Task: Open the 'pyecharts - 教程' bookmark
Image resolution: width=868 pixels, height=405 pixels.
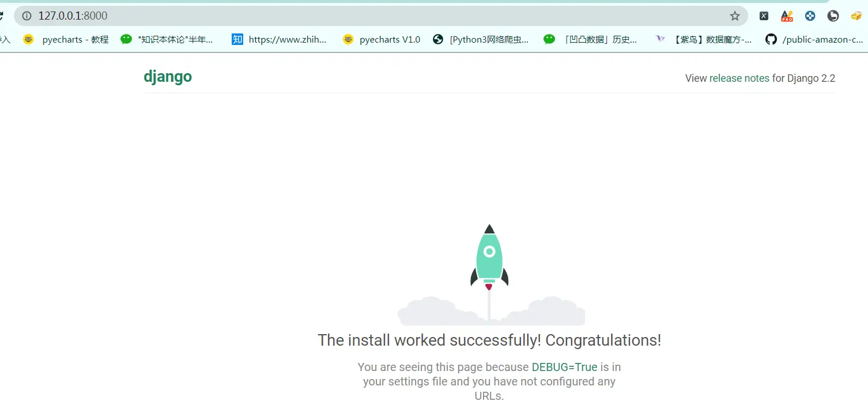Action: pos(66,39)
